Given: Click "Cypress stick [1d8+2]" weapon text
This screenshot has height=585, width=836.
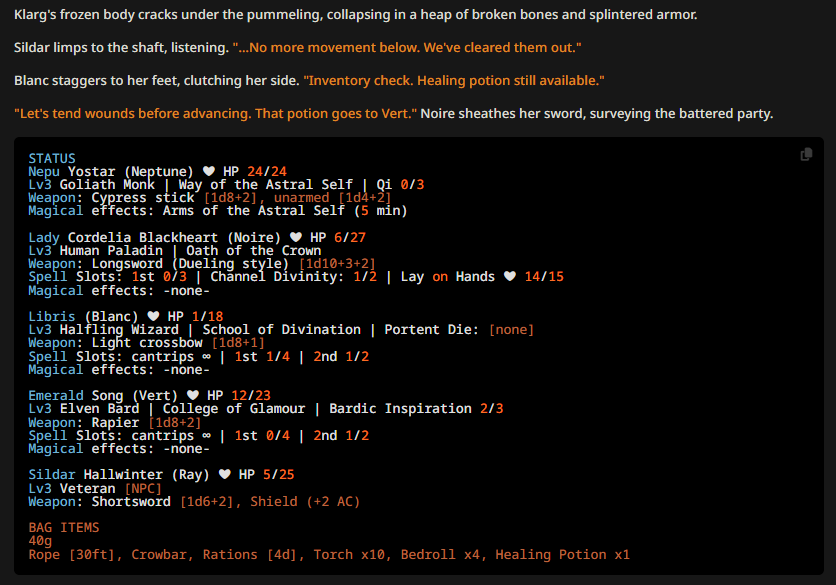Looking at the screenshot, I should click(174, 198).
